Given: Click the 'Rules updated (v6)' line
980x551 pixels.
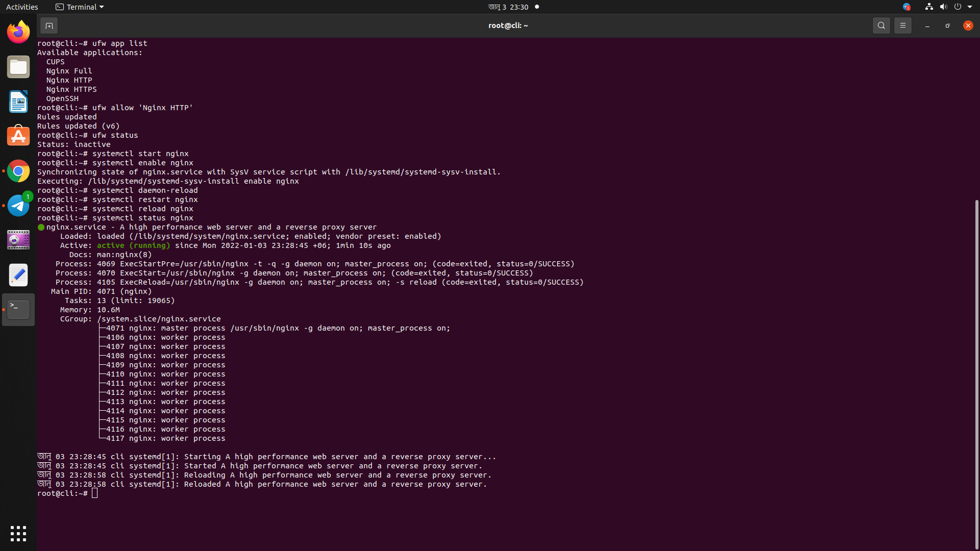Looking at the screenshot, I should 79,126.
